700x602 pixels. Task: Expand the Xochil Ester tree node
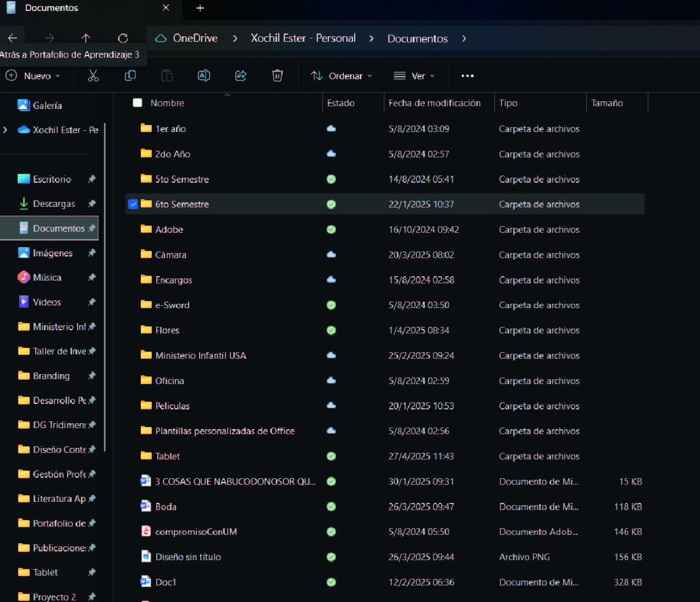(5, 130)
